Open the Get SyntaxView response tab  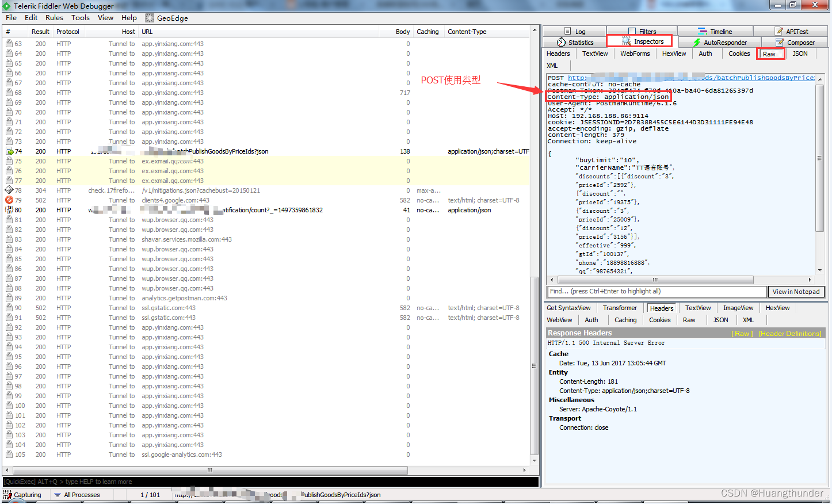click(568, 308)
